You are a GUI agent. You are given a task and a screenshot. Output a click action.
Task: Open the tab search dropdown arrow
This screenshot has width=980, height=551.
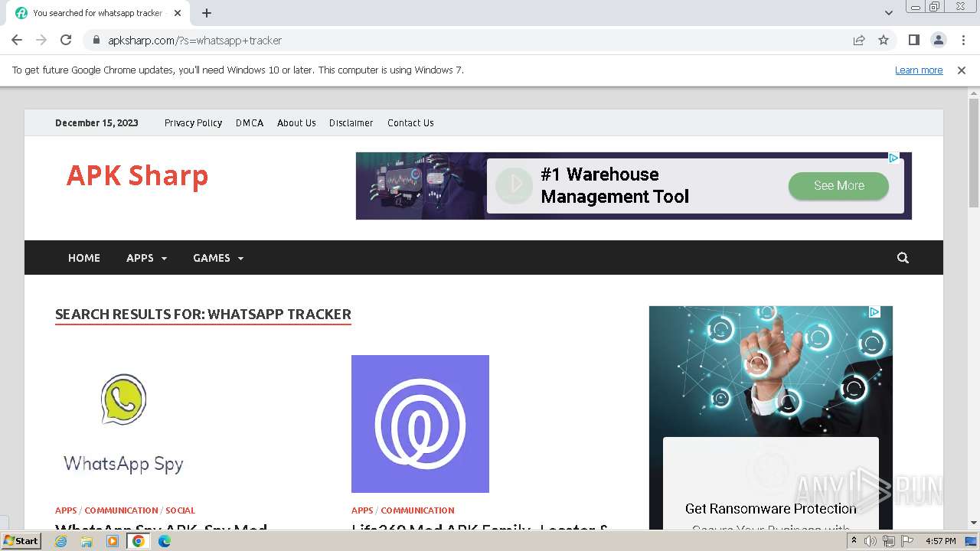888,13
